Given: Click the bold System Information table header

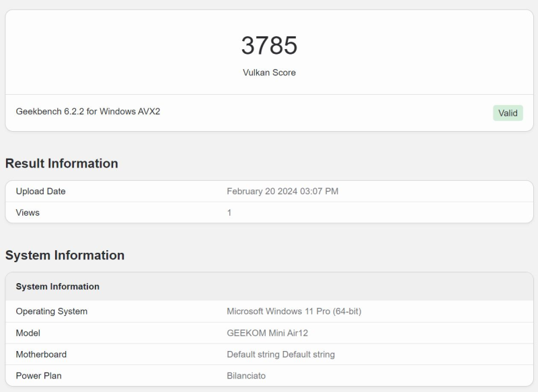Looking at the screenshot, I should (57, 286).
